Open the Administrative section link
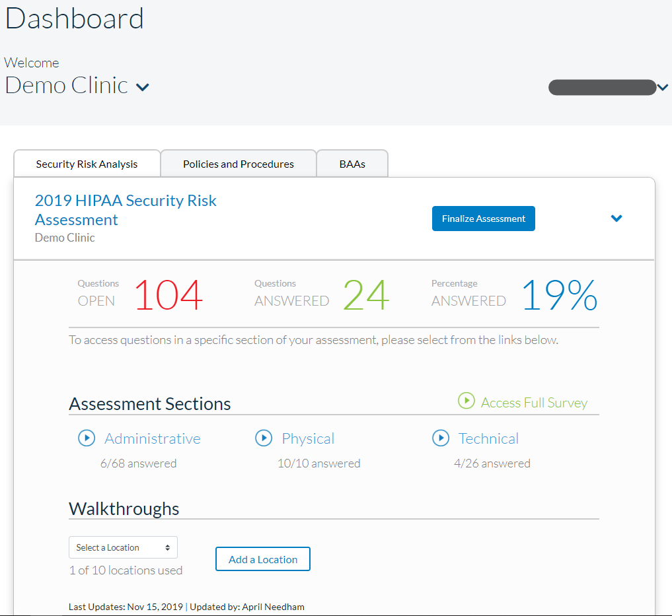672x616 pixels. (x=153, y=438)
